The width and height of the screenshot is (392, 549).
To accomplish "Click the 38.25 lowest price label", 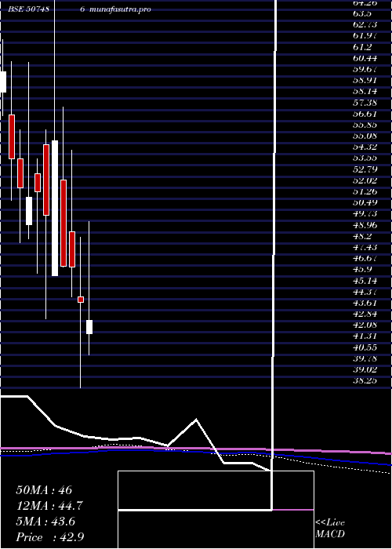I will 365,381.
